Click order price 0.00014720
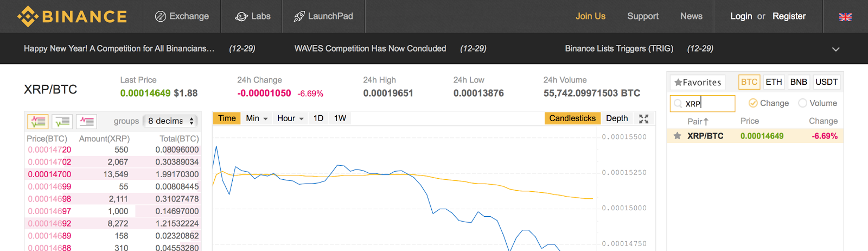The width and height of the screenshot is (868, 251). (x=49, y=149)
